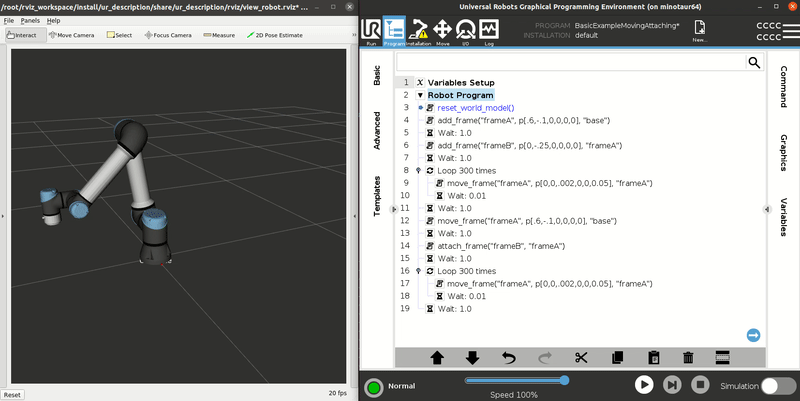
Task: Toggle the Simulation switch
Action: coord(777,385)
